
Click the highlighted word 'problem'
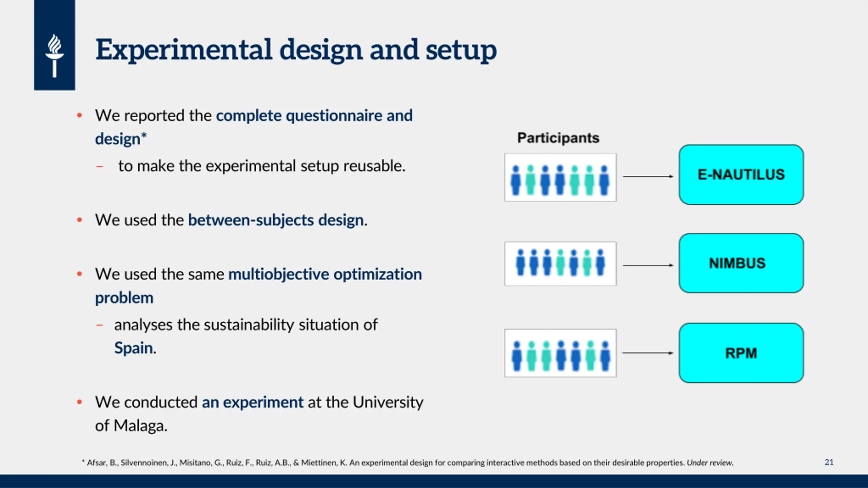[124, 298]
